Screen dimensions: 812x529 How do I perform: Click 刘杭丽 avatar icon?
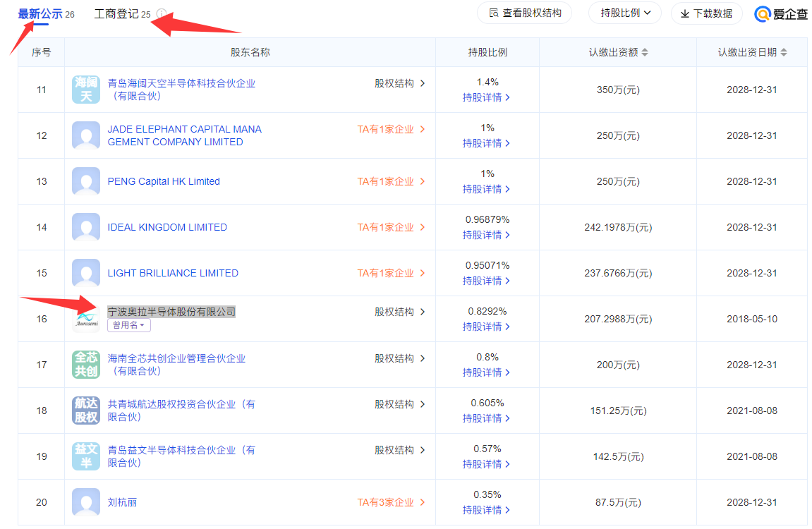pos(86,502)
